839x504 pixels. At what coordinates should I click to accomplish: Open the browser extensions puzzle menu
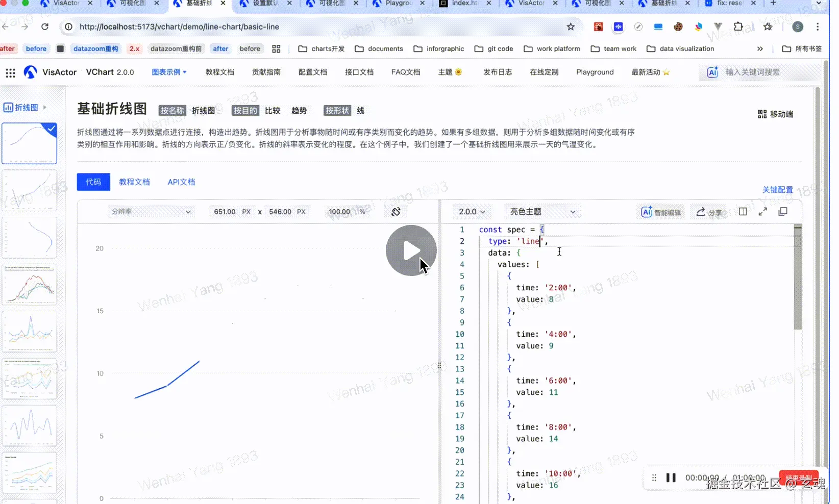[738, 27]
